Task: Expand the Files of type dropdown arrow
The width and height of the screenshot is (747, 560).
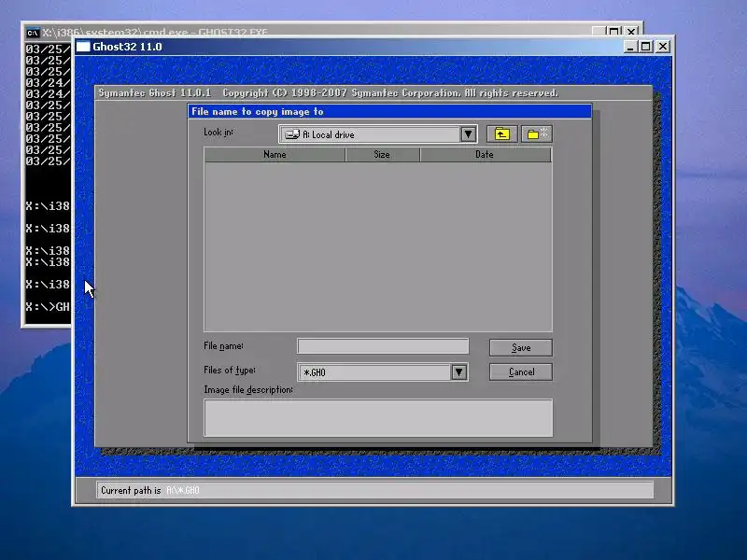Action: (458, 372)
